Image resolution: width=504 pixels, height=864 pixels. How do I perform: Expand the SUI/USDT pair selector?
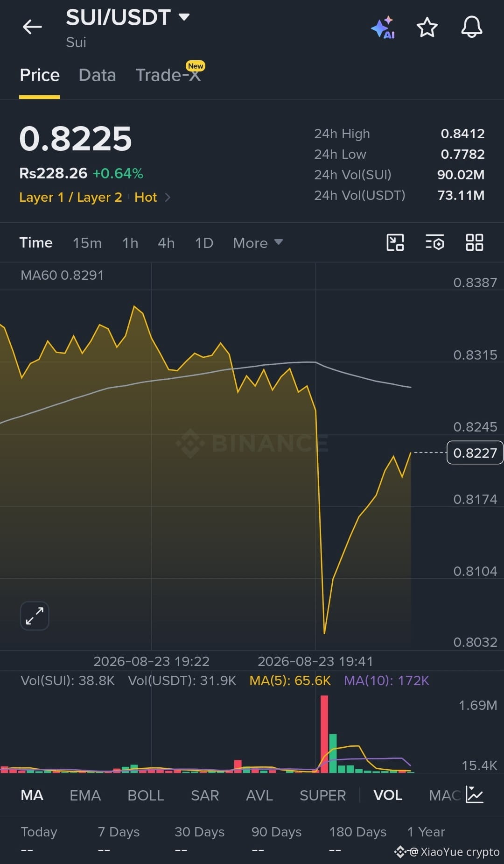click(x=184, y=17)
